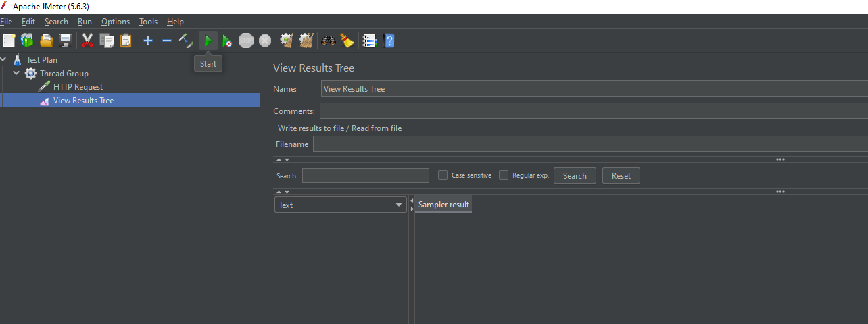Viewport: 868px width, 324px height.
Task: Click the Toggle (pipette) toolbar icon
Action: coord(186,41)
